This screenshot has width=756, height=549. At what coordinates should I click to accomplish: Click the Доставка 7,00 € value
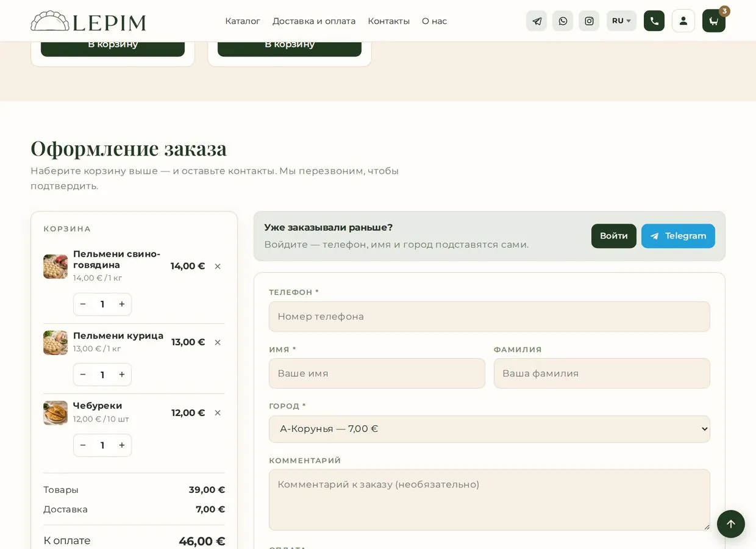point(210,509)
